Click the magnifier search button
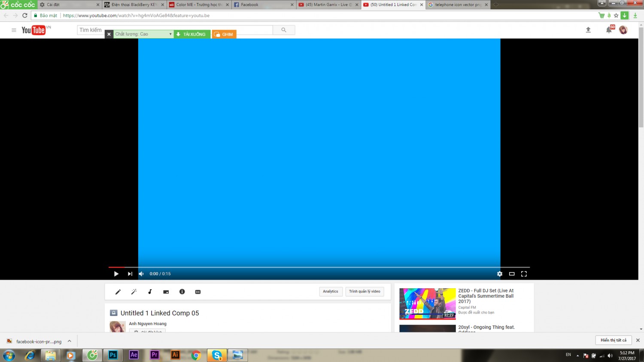Image resolution: width=644 pixels, height=362 pixels. pos(284,30)
